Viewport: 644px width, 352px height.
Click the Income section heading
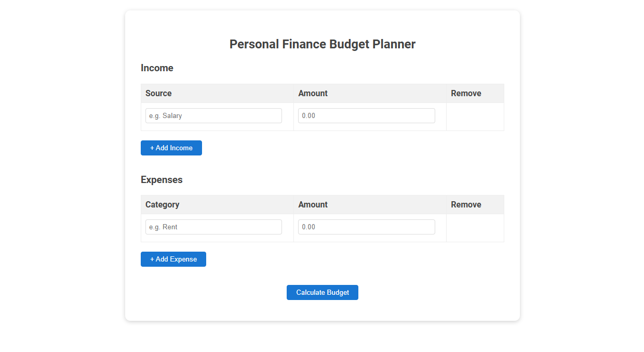click(157, 68)
